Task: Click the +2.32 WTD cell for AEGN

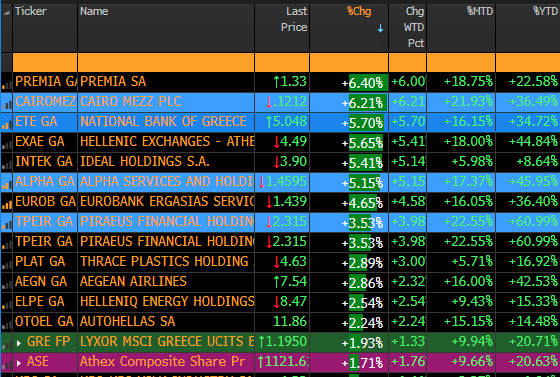Action: point(408,282)
